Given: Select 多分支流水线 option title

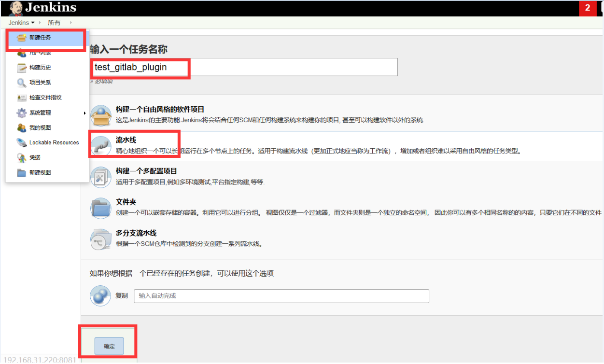Looking at the screenshot, I should tap(136, 233).
